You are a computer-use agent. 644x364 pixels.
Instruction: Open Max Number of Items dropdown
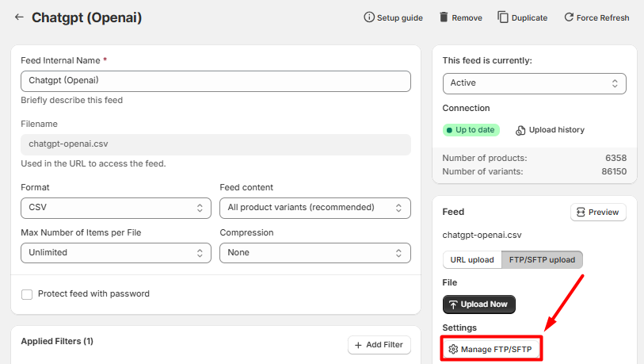[116, 253]
